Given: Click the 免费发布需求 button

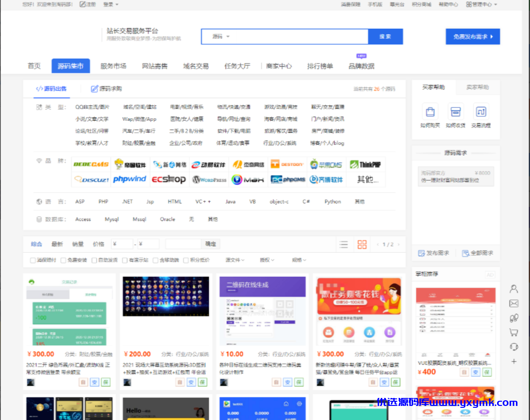Looking at the screenshot, I should pyautogui.click(x=473, y=37).
